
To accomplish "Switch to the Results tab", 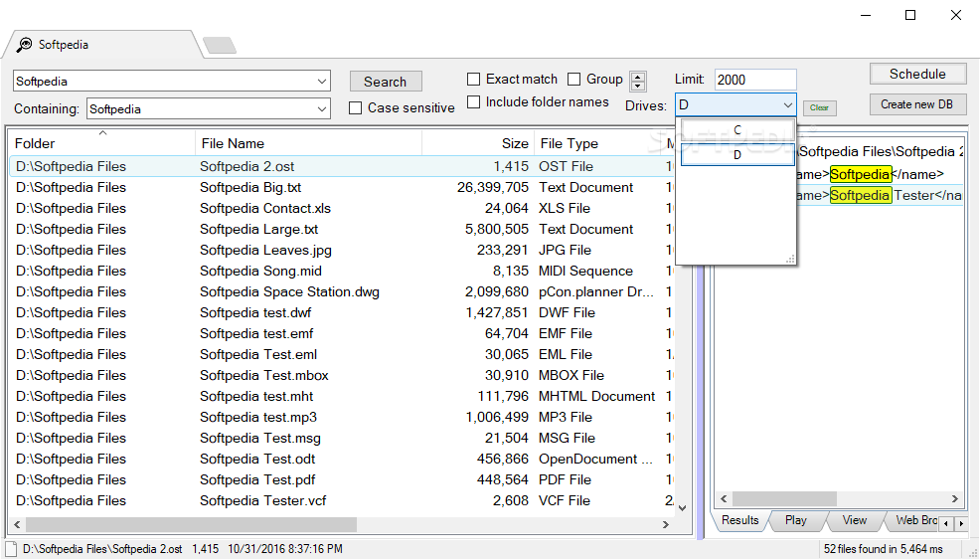I will 740,520.
